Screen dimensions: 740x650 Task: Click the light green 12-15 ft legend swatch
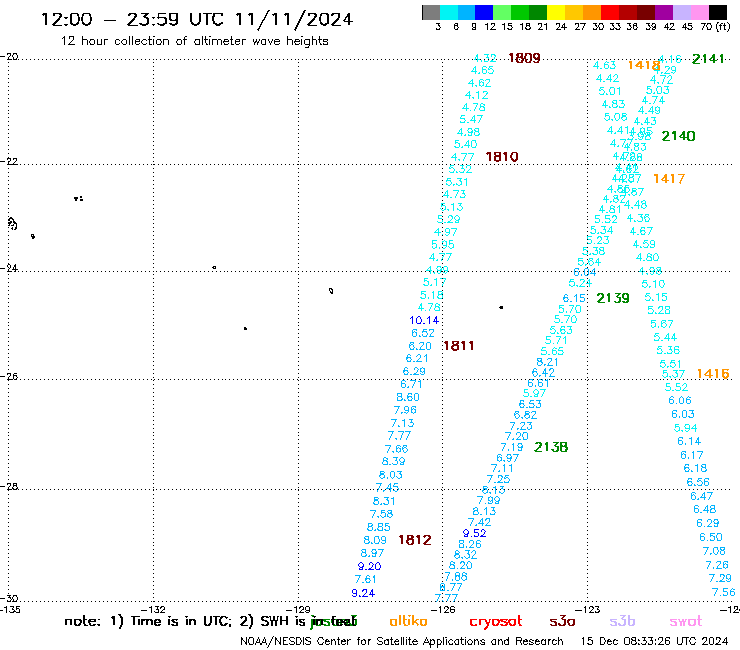tap(502, 12)
